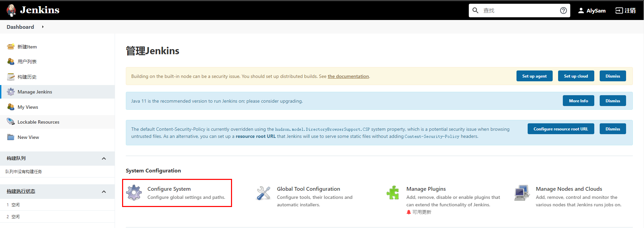Click the Global Tool Configuration wrench icon
Screen dimensions: 644x228
pos(263,193)
